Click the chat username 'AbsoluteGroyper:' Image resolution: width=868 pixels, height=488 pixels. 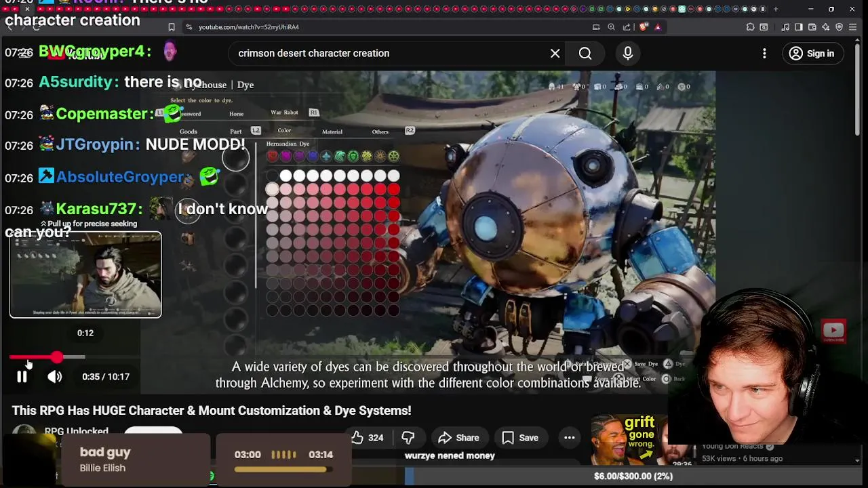(121, 177)
